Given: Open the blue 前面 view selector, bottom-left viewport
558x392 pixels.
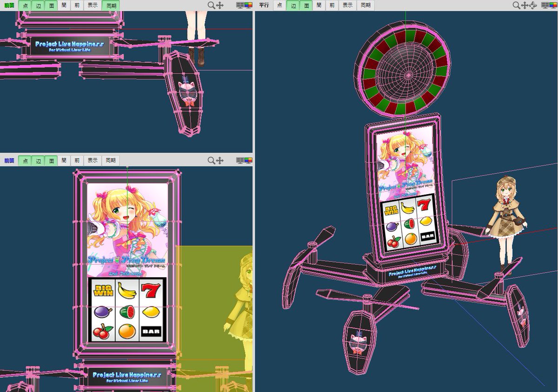Looking at the screenshot, I should point(9,161).
